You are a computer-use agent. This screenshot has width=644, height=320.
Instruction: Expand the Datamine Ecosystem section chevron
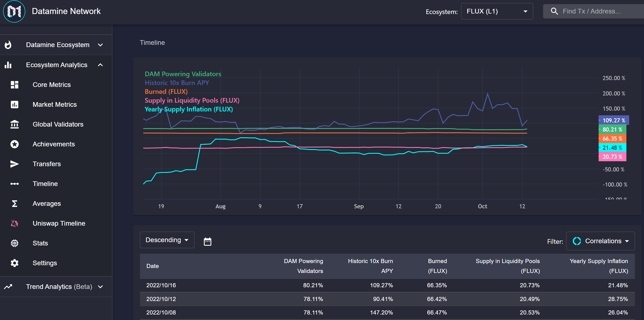click(100, 45)
